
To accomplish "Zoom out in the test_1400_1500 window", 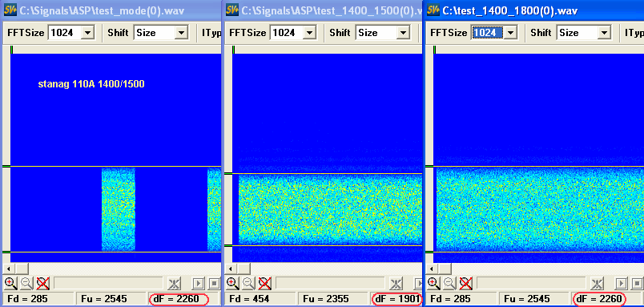I will (x=248, y=283).
